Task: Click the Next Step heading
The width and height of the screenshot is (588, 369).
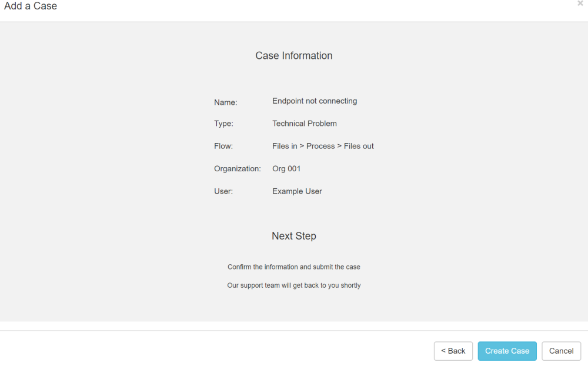Action: (x=294, y=236)
